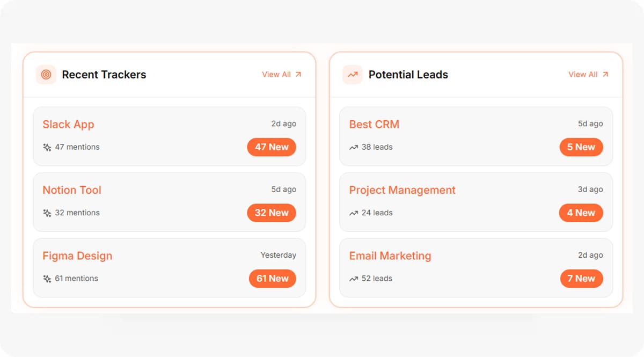Open the Notion Tool tracker
The width and height of the screenshot is (644, 357).
click(x=71, y=190)
